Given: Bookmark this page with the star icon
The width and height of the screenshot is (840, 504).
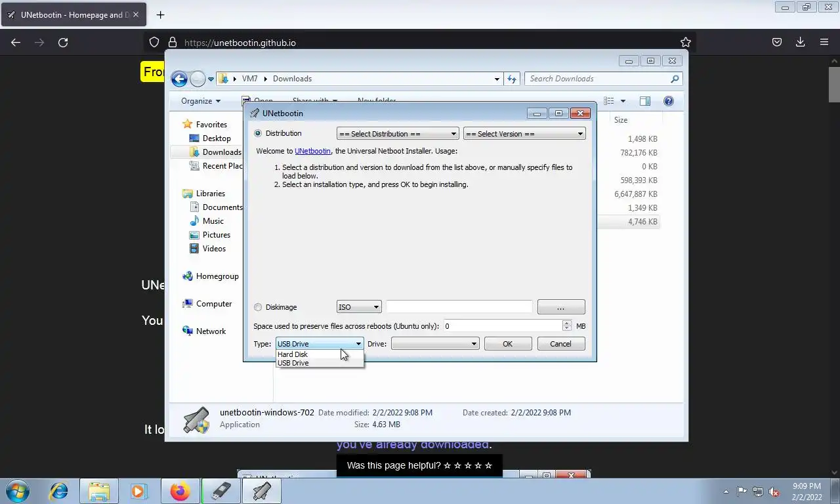Looking at the screenshot, I should pyautogui.click(x=686, y=42).
